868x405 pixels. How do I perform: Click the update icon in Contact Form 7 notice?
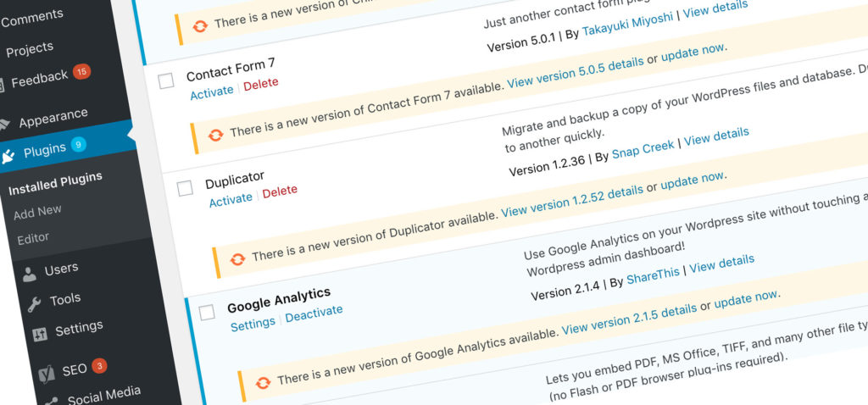click(x=215, y=135)
